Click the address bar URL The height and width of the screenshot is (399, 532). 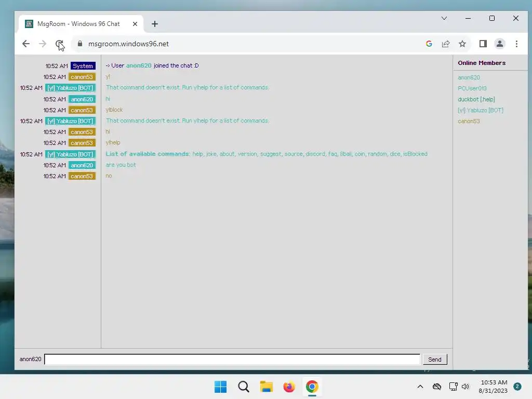[128, 44]
